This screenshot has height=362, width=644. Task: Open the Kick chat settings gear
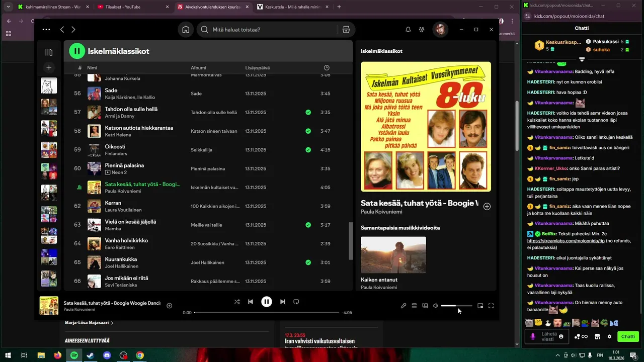(609, 336)
